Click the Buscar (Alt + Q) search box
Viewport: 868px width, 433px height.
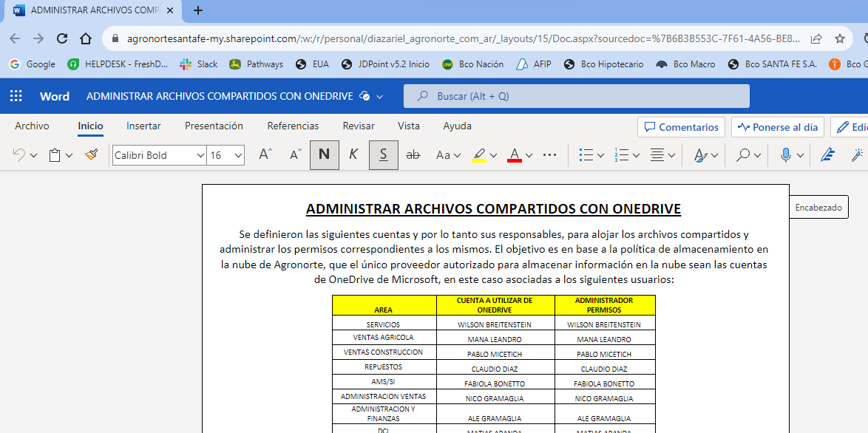[576, 96]
